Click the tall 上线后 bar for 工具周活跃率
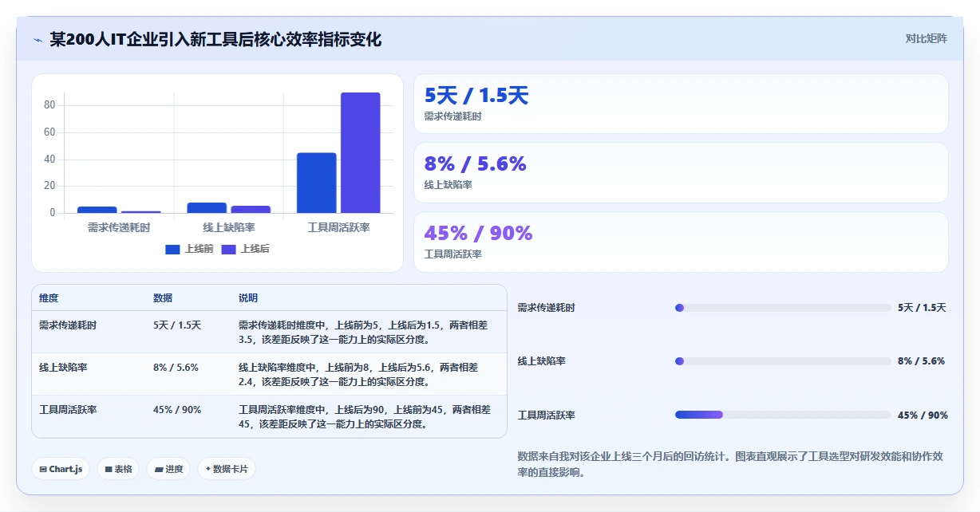The height and width of the screenshot is (512, 980). (x=361, y=152)
